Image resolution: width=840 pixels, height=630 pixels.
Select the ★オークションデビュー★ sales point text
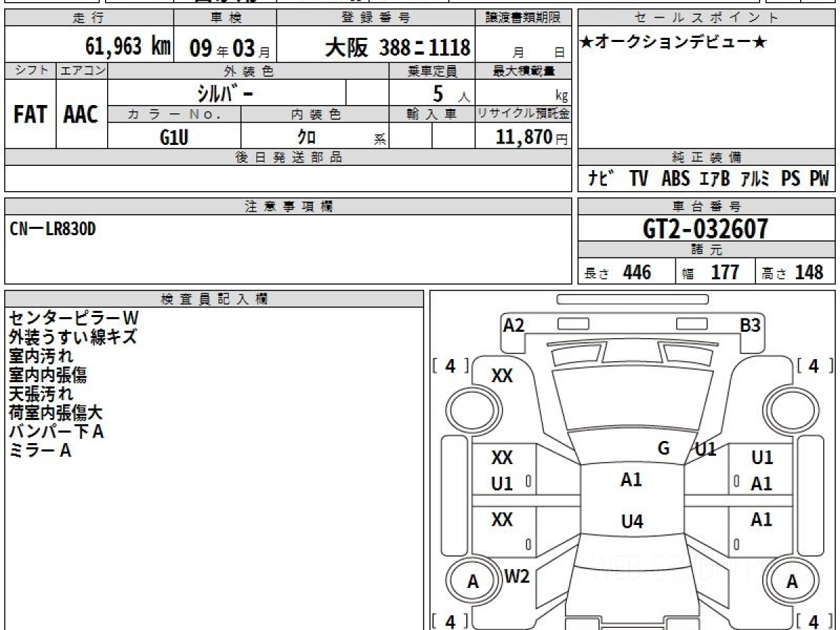tap(673, 43)
